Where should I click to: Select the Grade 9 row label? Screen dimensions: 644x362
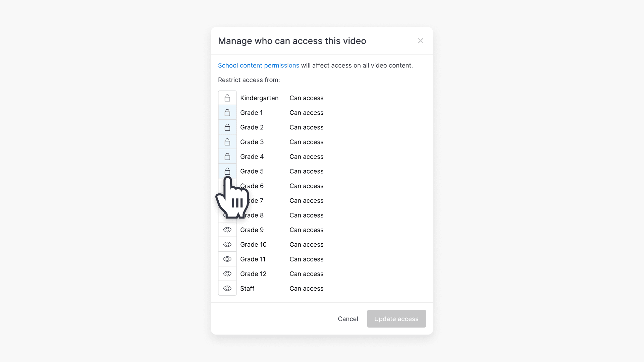(252, 230)
